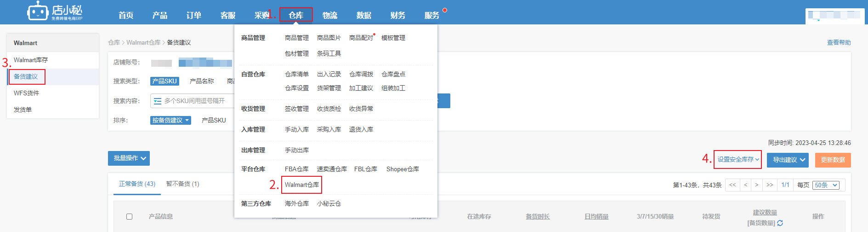868x232 pixels.
Task: Toggle the select-all checkbox in the table header
Action: pos(129,216)
